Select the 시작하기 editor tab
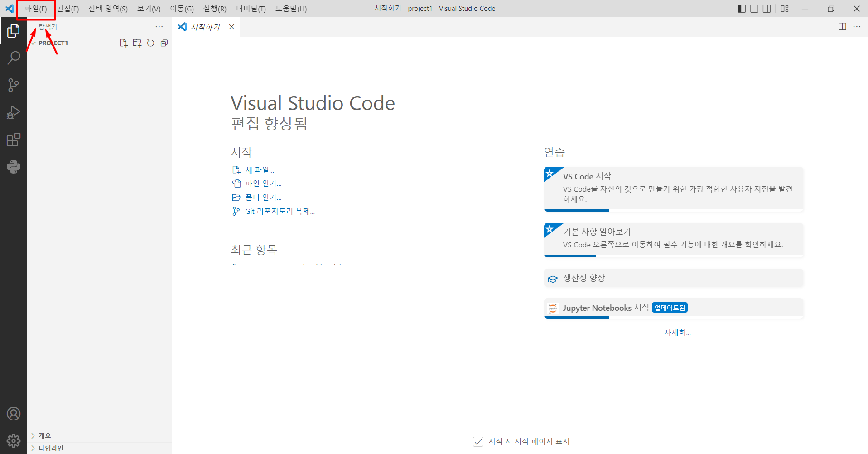 205,27
